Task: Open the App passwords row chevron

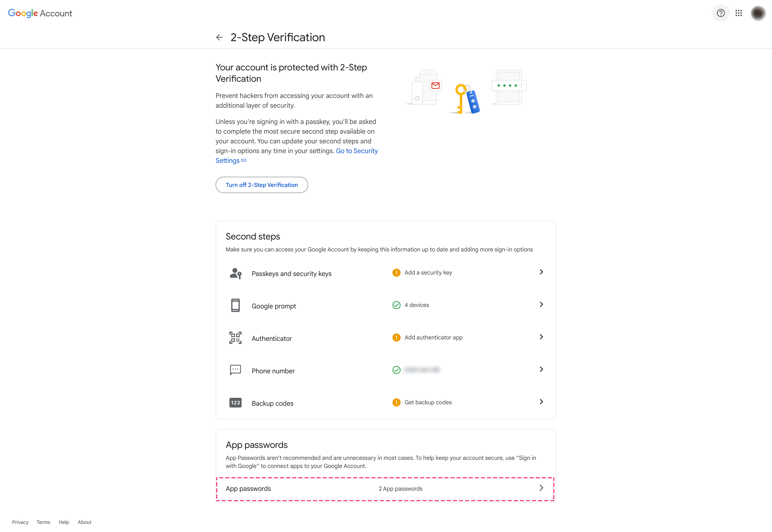Action: pos(541,488)
